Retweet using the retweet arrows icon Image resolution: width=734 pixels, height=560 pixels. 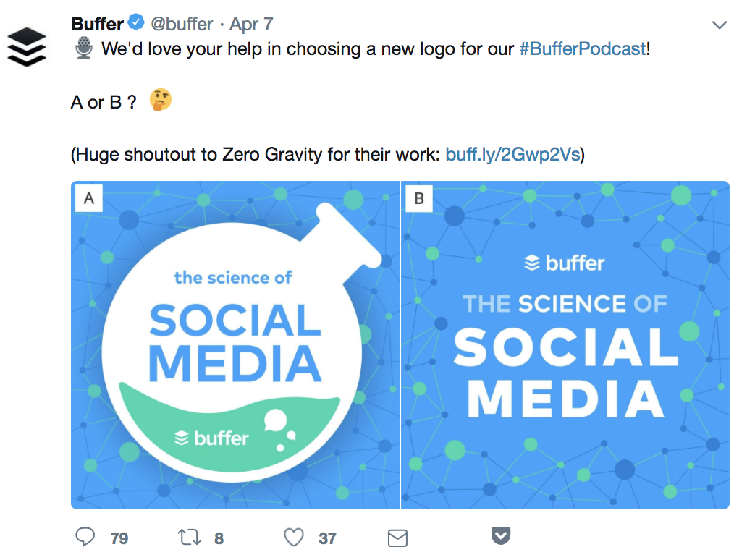click(x=188, y=538)
